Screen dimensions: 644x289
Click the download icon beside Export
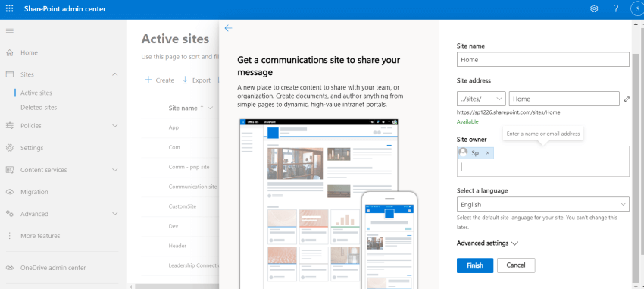[185, 80]
